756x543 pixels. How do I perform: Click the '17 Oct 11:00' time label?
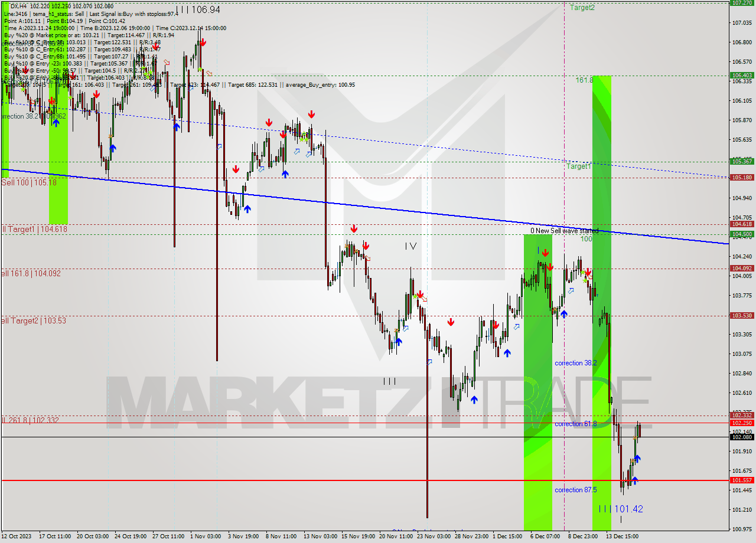54,537
